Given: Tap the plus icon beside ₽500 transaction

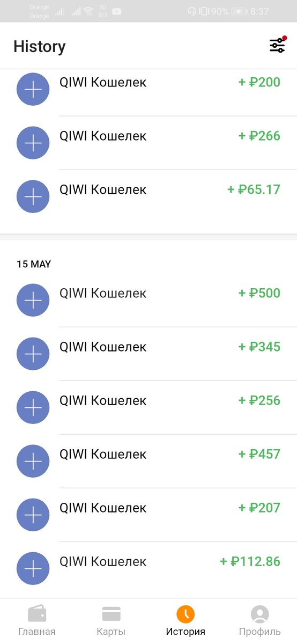Looking at the screenshot, I should (x=33, y=300).
